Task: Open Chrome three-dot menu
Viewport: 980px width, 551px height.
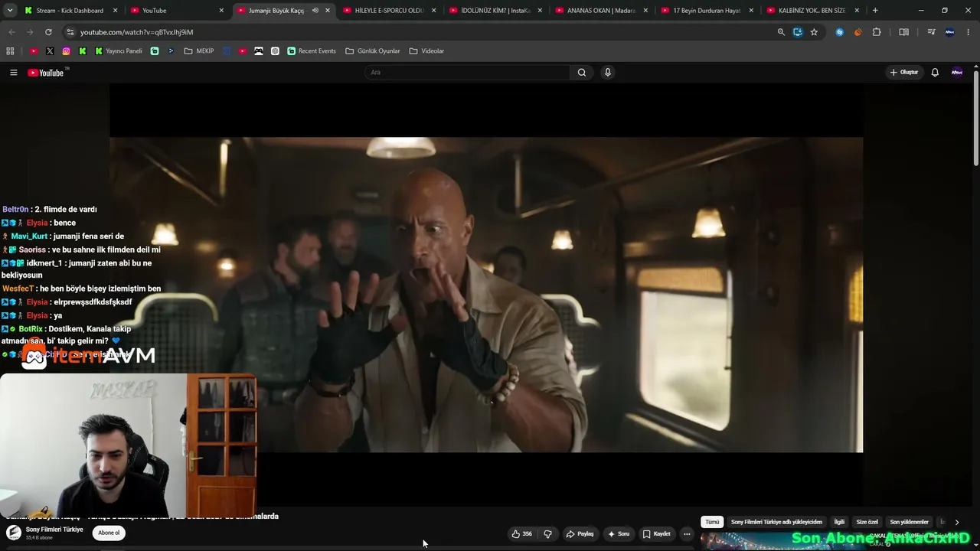Action: (969, 32)
